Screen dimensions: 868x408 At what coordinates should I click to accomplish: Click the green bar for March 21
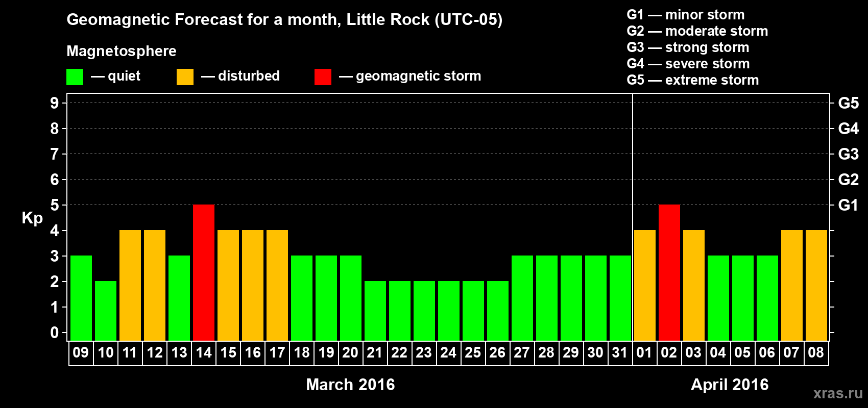[375, 311]
